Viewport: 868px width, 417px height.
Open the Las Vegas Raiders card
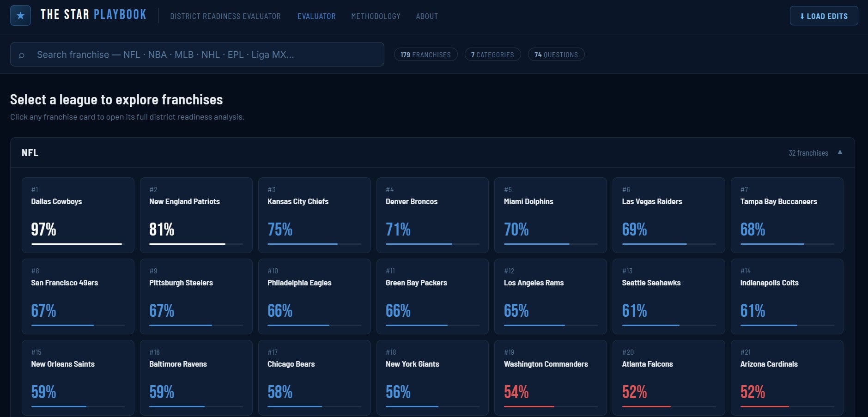(669, 215)
